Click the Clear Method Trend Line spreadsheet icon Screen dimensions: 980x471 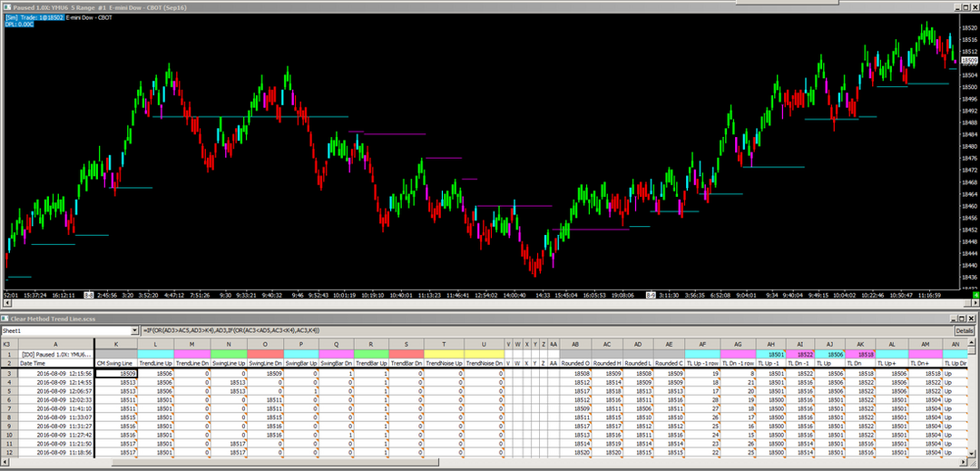coord(5,319)
